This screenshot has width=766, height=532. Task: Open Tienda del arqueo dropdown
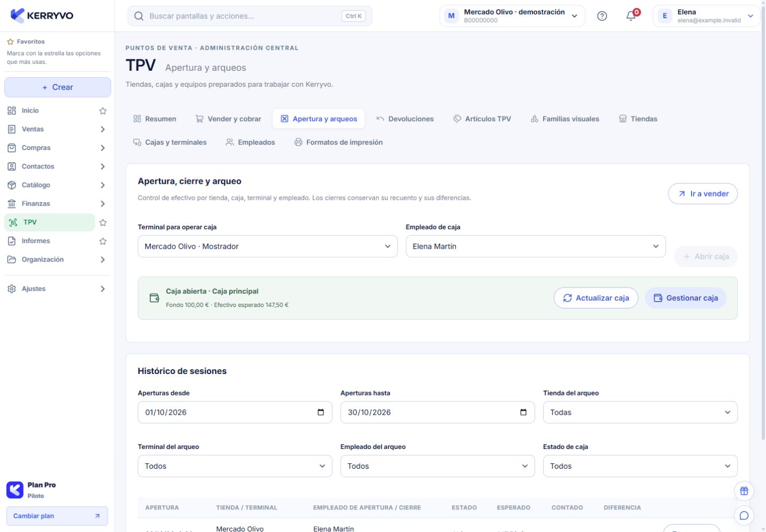click(x=640, y=413)
